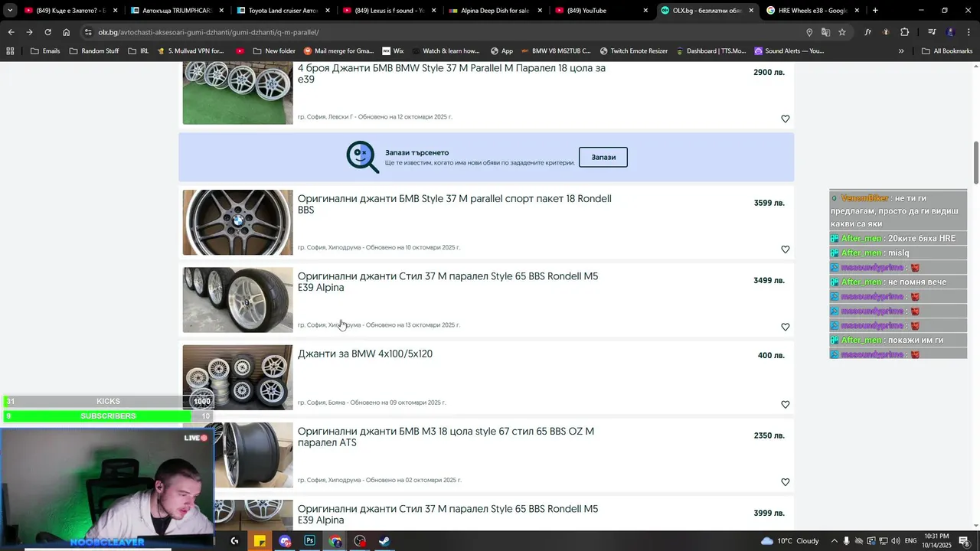Open the 3599 лв. BMW wheel close-up thumbnail
Viewport: 980px width, 551px height.
click(x=237, y=222)
